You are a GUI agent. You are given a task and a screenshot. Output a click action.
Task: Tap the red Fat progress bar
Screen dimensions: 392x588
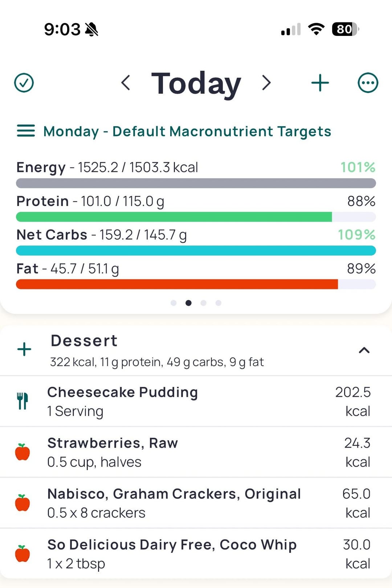(x=177, y=284)
